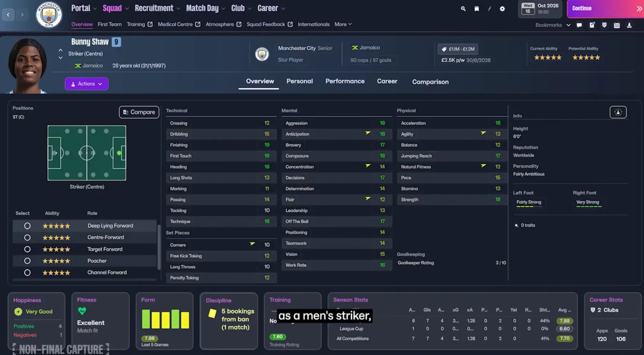Screen dimensions: 644x355
Task: Go forward with the right arrow button
Action: click(x=22, y=15)
